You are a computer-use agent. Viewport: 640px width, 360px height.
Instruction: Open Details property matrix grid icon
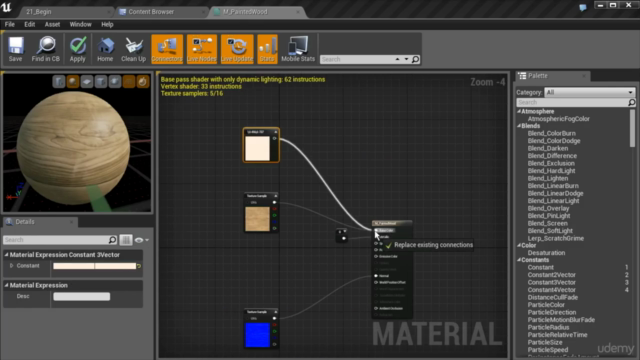[x=126, y=240]
